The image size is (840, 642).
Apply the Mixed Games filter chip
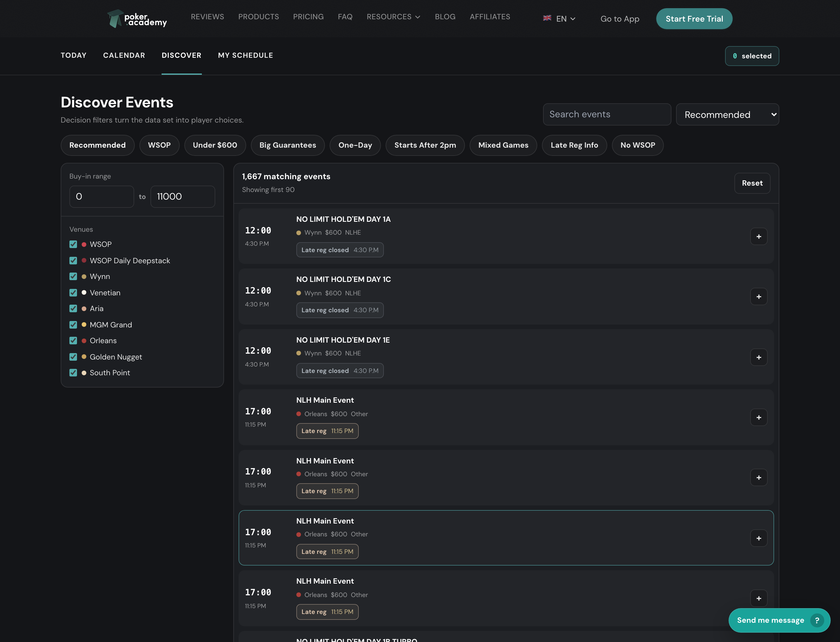pyautogui.click(x=503, y=145)
